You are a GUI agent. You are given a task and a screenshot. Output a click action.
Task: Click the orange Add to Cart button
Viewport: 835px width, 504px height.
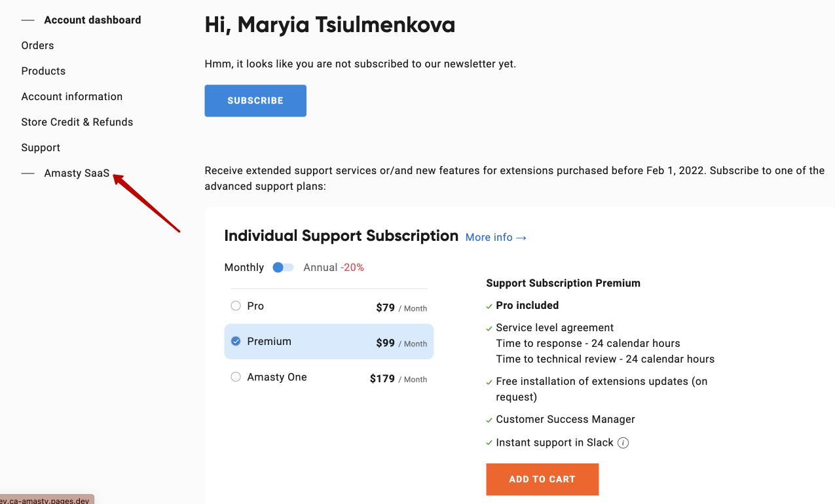click(x=542, y=479)
